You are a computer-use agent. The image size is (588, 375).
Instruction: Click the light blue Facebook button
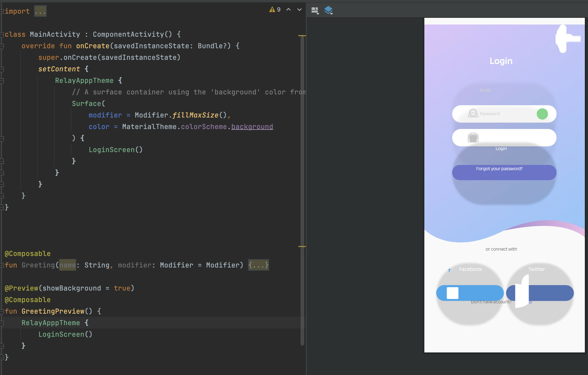coord(470,293)
